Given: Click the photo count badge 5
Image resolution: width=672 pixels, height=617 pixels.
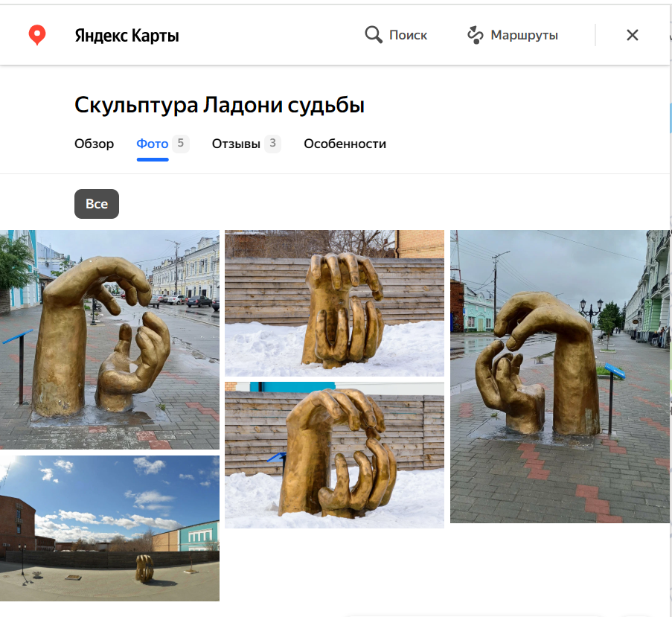Looking at the screenshot, I should point(181,144).
